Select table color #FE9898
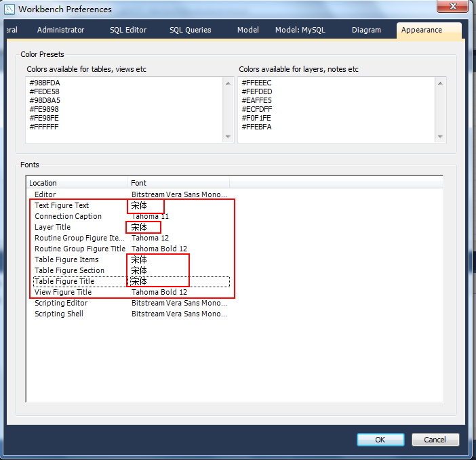Image resolution: width=476 pixels, height=460 pixels. pos(44,109)
